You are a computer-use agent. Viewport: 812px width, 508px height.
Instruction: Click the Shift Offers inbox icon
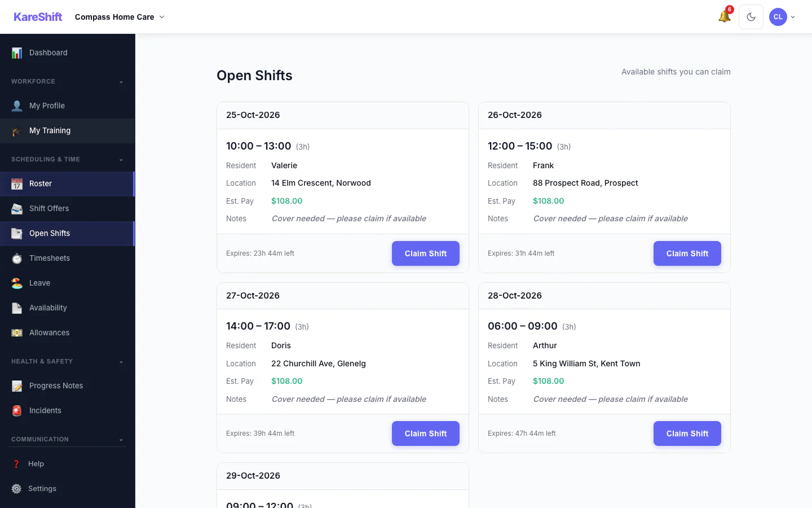(17, 208)
